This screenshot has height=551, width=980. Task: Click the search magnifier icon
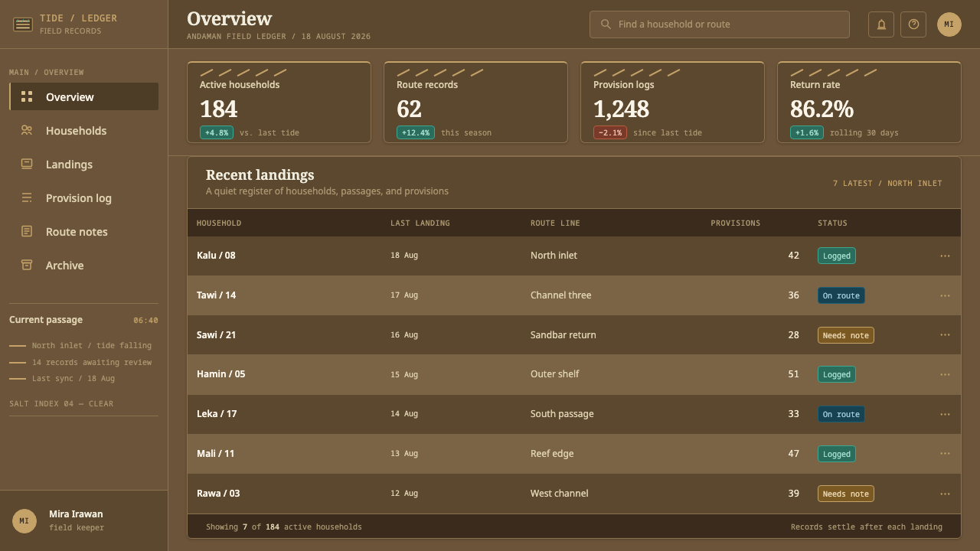coord(606,24)
